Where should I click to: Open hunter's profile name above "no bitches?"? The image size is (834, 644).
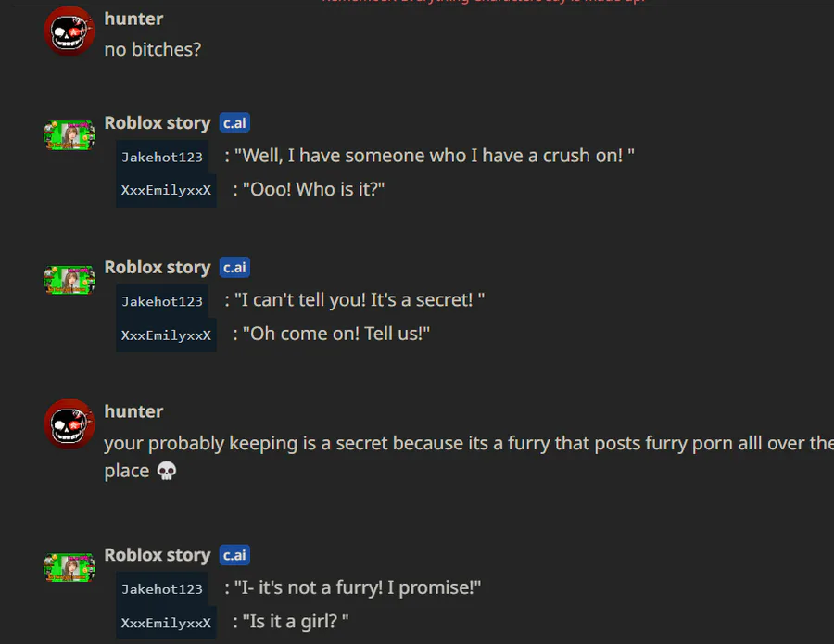[x=133, y=19]
